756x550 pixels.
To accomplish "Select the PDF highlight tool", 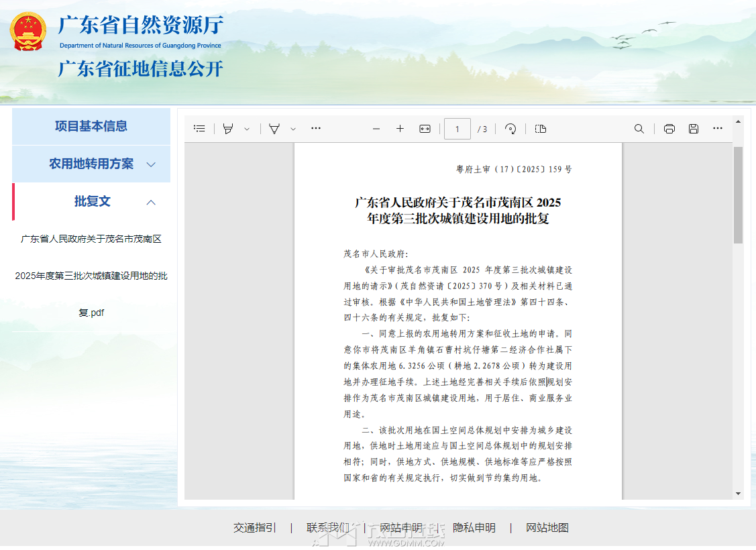I will coord(228,129).
